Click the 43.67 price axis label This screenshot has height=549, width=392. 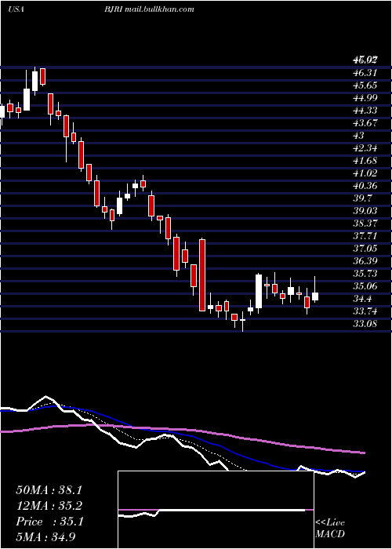click(x=366, y=123)
